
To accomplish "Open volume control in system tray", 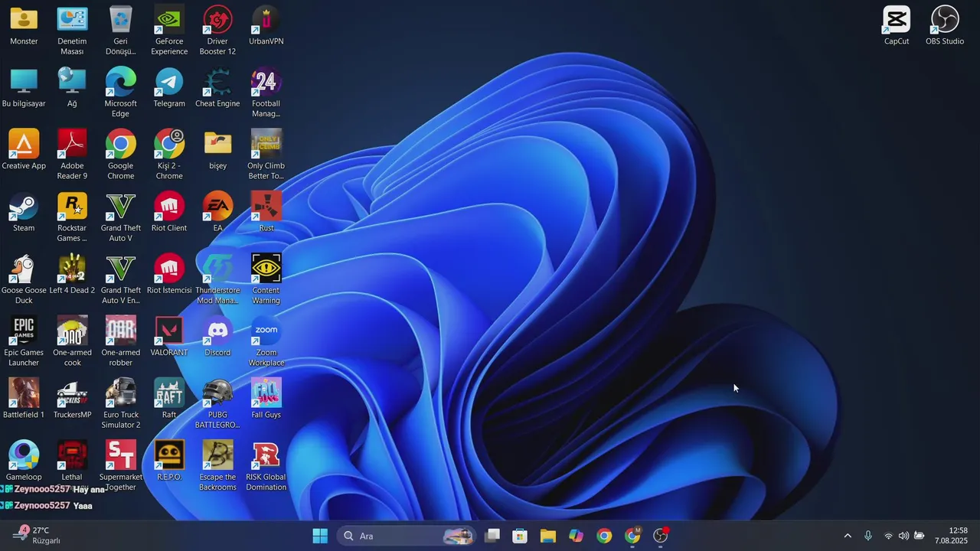I will (903, 536).
